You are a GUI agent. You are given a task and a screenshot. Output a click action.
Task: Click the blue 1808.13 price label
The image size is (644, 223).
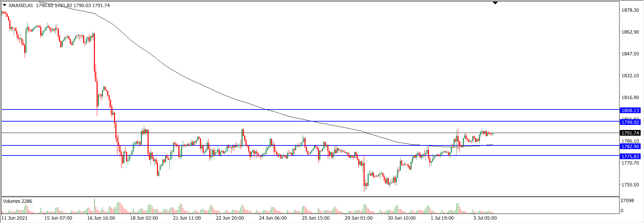pos(630,110)
